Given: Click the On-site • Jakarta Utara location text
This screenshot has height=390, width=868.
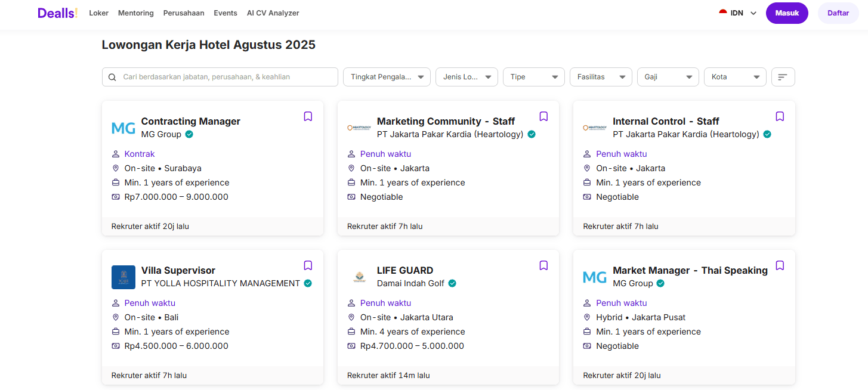Looking at the screenshot, I should [407, 317].
